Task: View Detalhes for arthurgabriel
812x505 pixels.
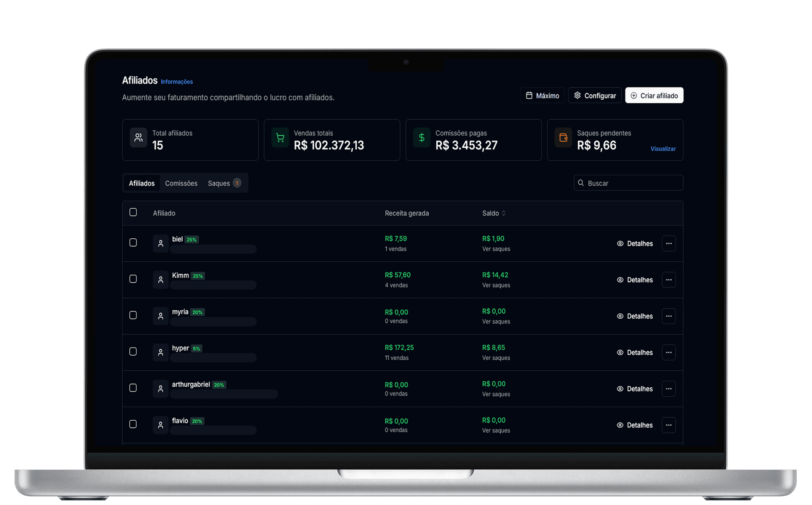Action: (635, 389)
